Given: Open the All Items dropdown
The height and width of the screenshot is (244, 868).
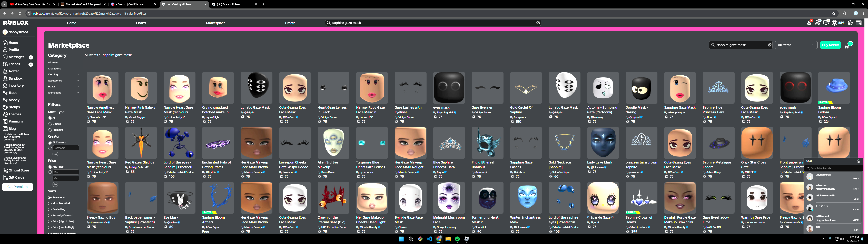Looking at the screenshot, I should tap(796, 45).
